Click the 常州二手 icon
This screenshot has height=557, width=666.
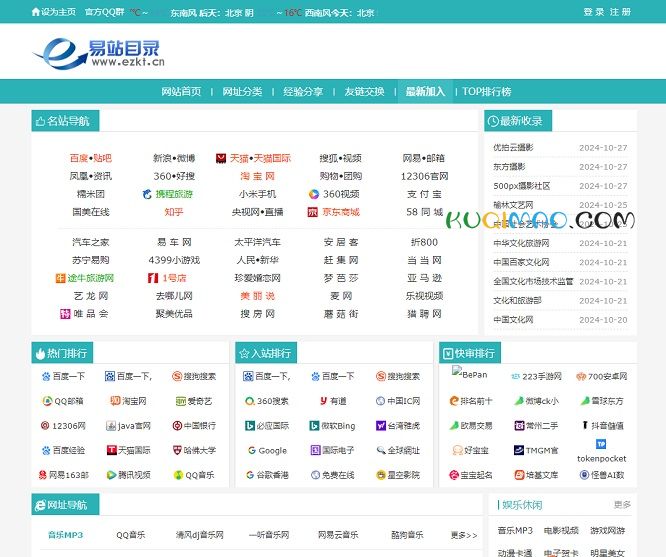(x=519, y=425)
